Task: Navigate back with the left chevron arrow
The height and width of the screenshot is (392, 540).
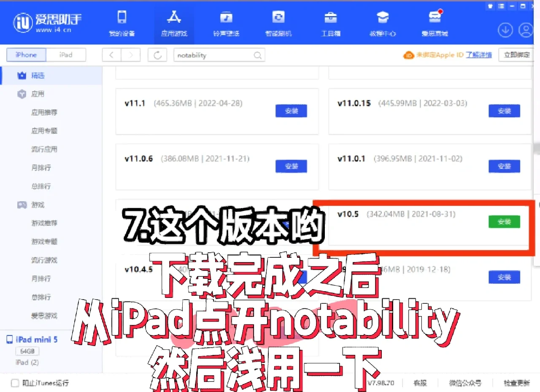Action: point(111,54)
